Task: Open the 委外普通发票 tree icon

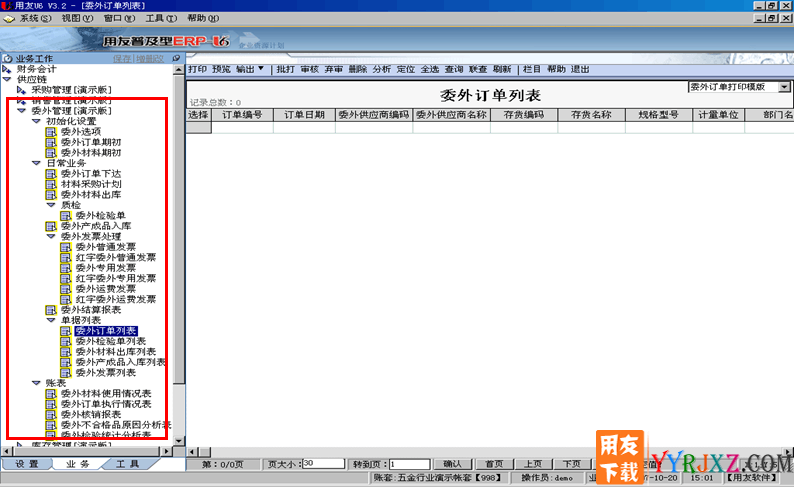Action: tap(66, 247)
